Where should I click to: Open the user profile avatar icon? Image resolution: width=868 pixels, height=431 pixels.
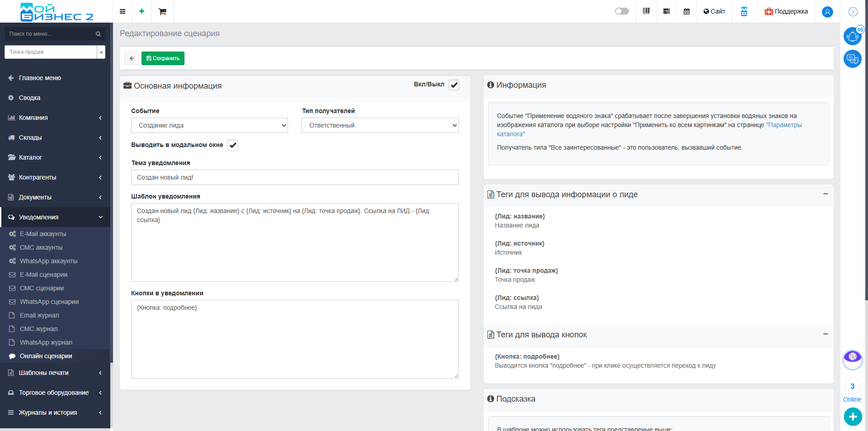pyautogui.click(x=827, y=12)
